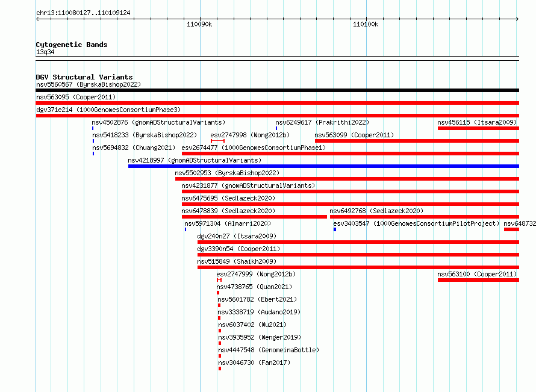This screenshot has height=392, width=536.
Task: Select nsv4738765 (Quan2021) label
Action: (254, 287)
